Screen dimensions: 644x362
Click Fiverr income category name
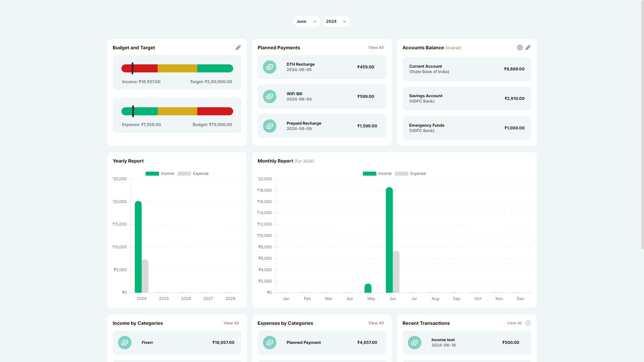coord(147,343)
